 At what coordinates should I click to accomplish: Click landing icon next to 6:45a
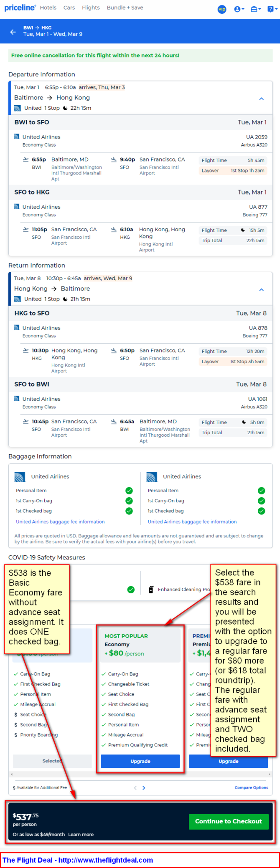coord(114,421)
